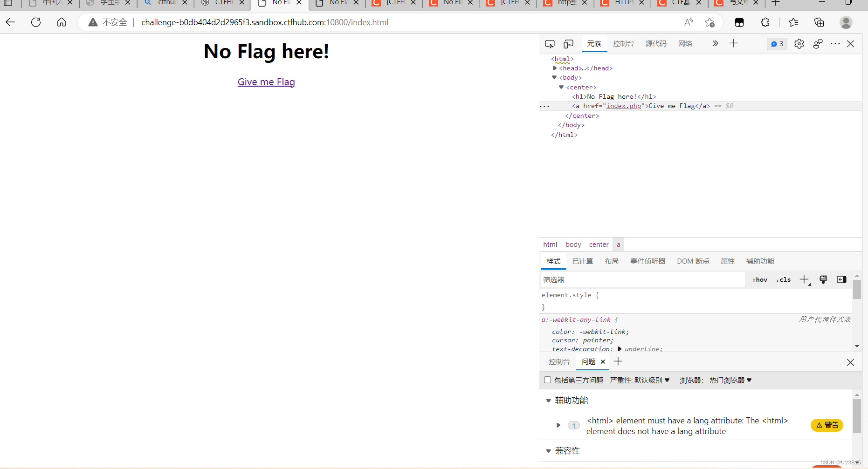Switch to the 元素 DevTools tab
Image resolution: width=868 pixels, height=469 pixels.
(594, 44)
